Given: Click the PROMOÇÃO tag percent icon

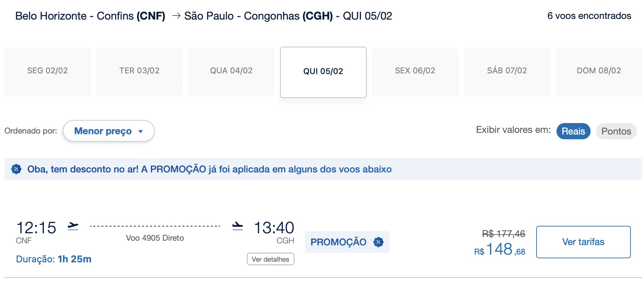Looking at the screenshot, I should tap(378, 242).
